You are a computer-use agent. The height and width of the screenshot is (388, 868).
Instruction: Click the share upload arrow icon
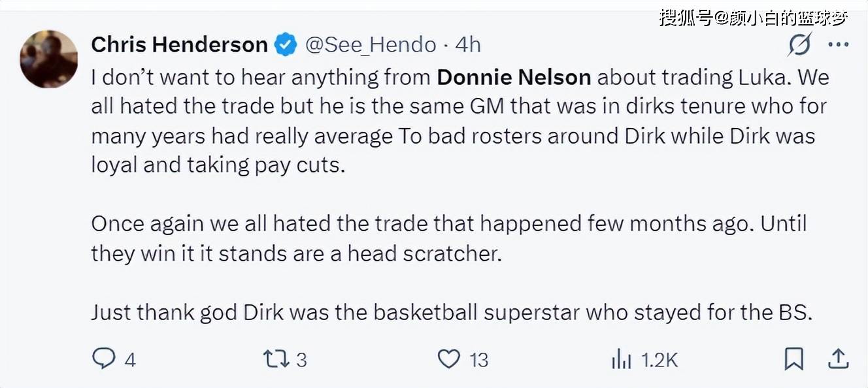pyautogui.click(x=838, y=359)
